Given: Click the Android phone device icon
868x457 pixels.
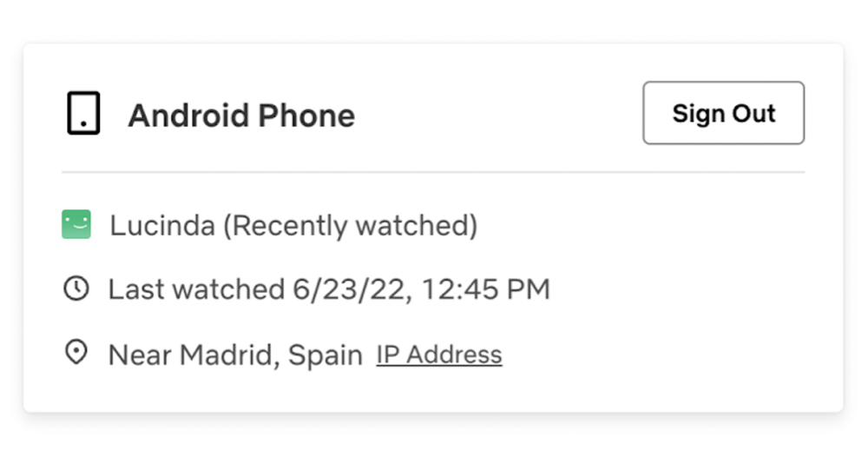Looking at the screenshot, I should coord(83,113).
